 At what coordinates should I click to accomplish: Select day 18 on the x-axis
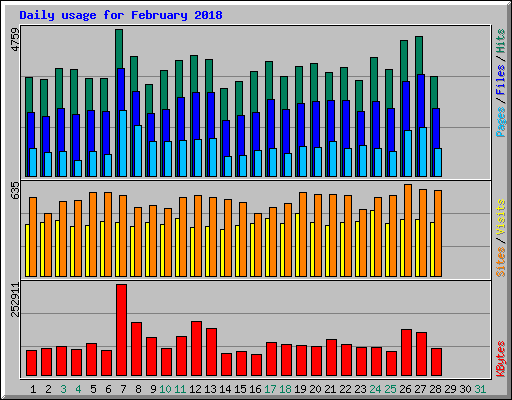[285, 389]
